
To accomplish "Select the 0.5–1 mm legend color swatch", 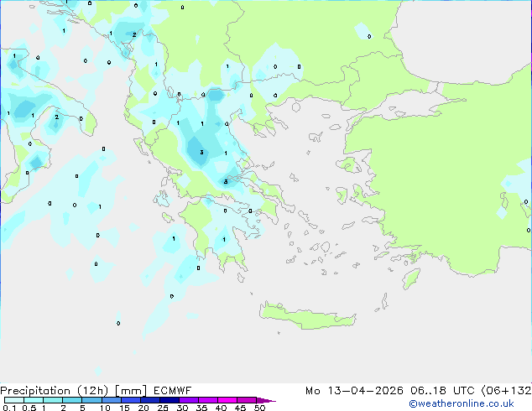I will click(34, 400).
